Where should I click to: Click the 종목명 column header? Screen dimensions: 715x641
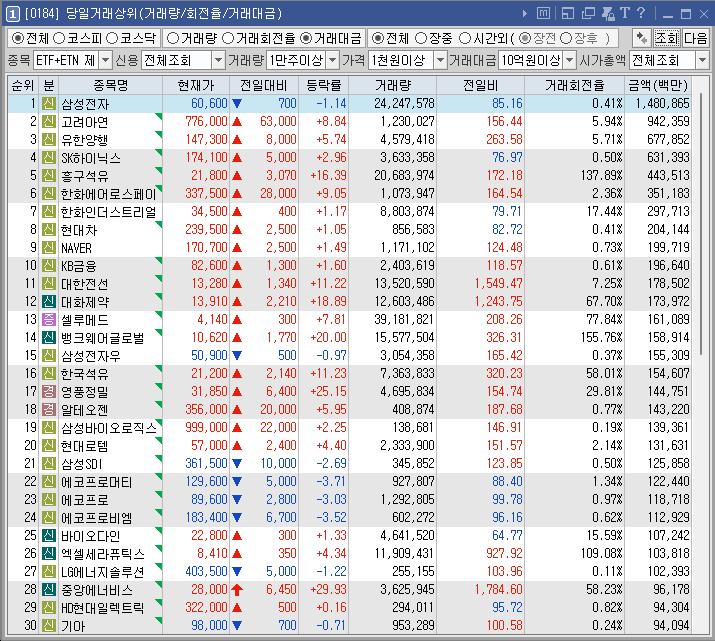coord(110,85)
